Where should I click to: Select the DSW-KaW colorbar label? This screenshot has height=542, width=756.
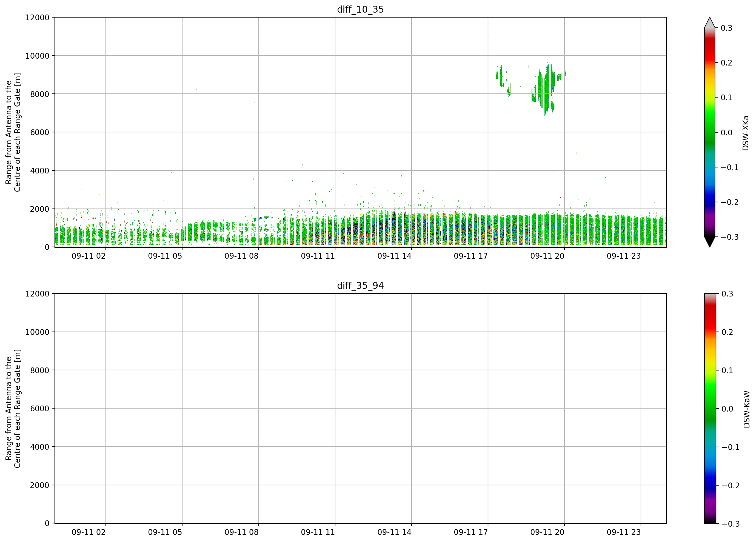tap(747, 409)
